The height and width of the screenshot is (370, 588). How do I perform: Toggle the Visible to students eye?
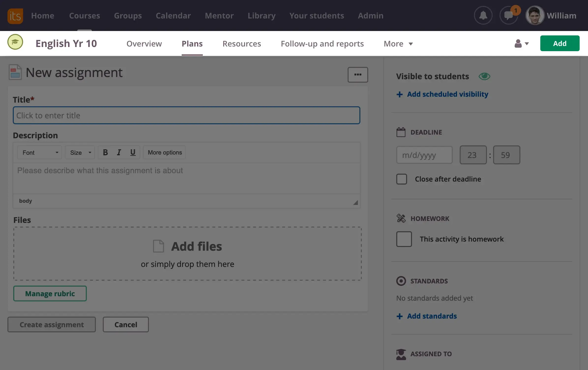pos(484,77)
